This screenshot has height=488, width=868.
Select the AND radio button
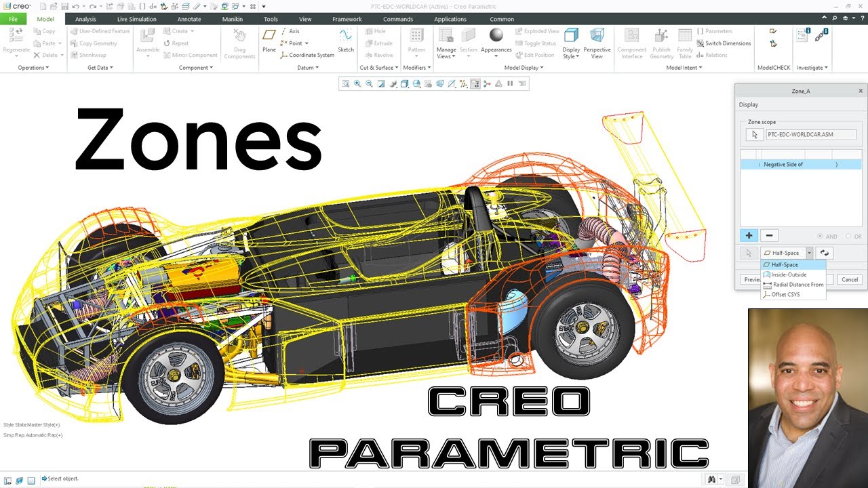pos(820,237)
